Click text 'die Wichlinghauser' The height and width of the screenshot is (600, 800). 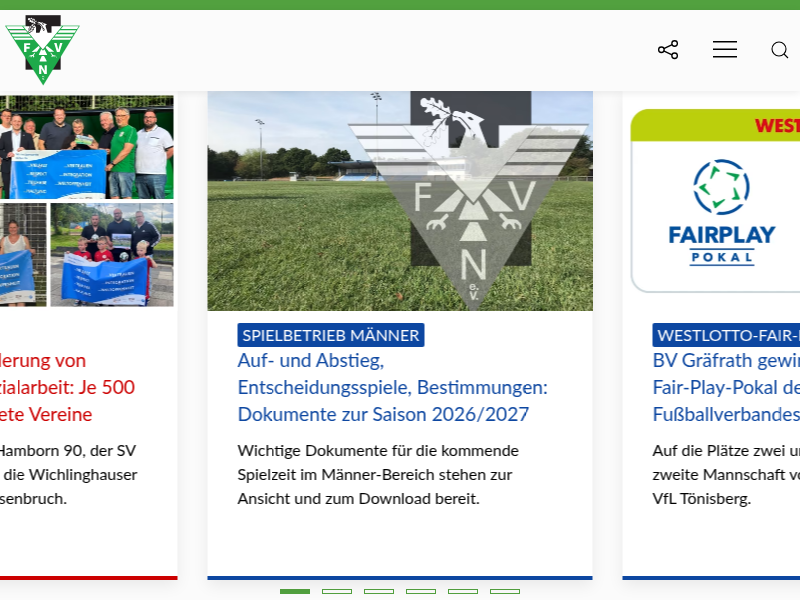[x=70, y=474]
